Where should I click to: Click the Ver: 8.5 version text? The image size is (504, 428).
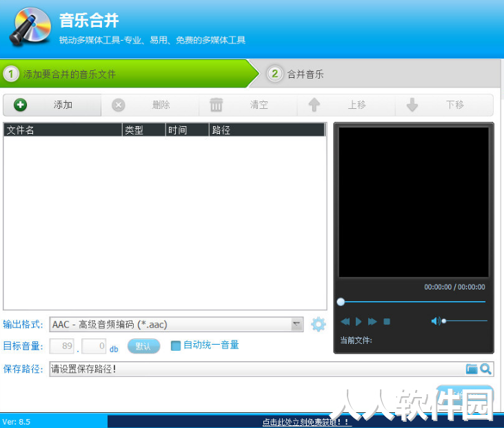(x=17, y=422)
